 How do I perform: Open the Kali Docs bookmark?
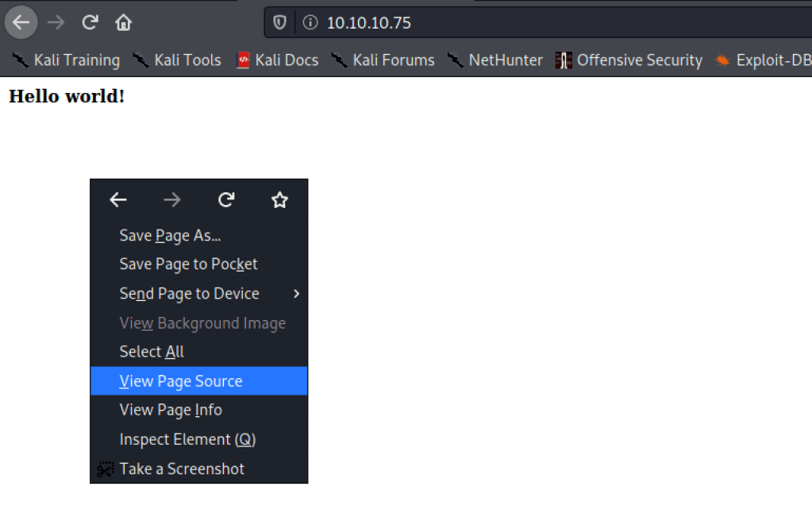point(277,60)
